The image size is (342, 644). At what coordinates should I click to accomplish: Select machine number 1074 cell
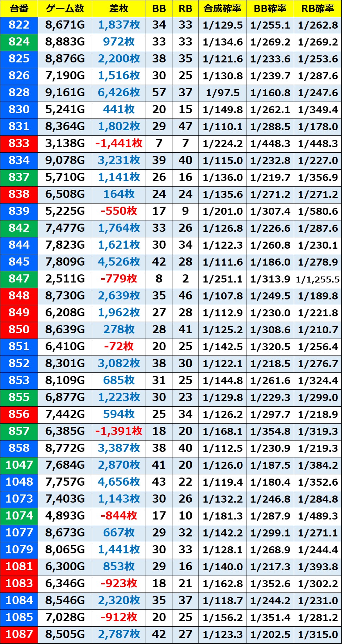pyautogui.click(x=19, y=516)
